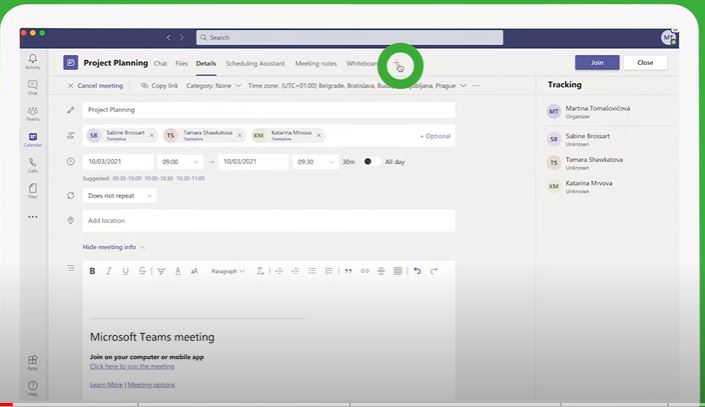This screenshot has height=407, width=705.
Task: Switch to the Meeting notes tab
Action: click(x=314, y=63)
